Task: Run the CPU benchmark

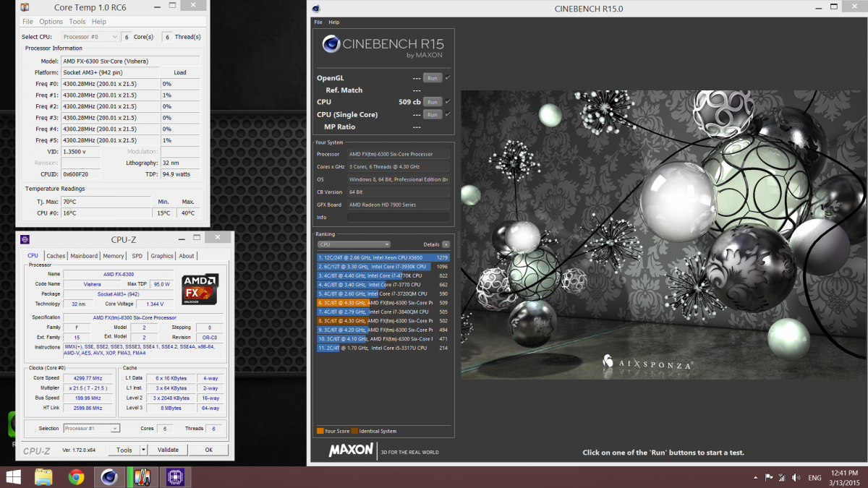Action: (432, 102)
